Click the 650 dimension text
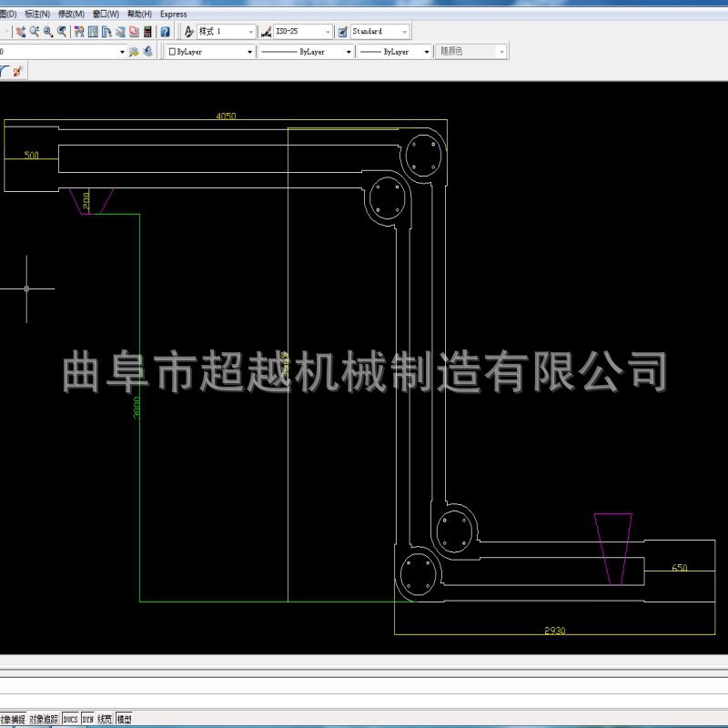The image size is (728, 728). pyautogui.click(x=680, y=567)
